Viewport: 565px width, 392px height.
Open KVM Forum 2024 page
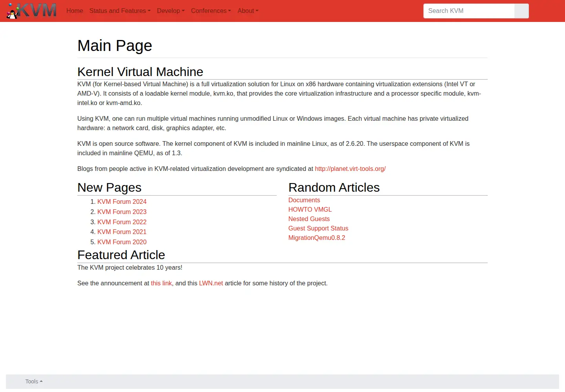tap(122, 201)
